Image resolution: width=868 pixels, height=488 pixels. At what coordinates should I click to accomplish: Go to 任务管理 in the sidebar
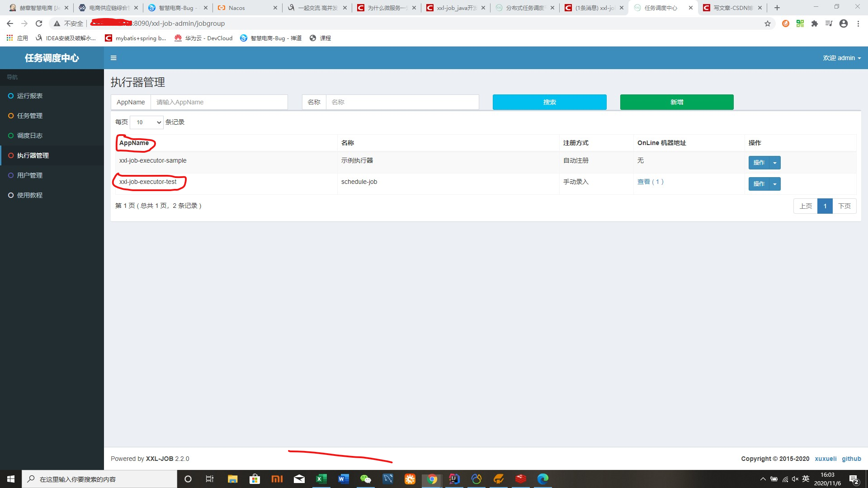click(30, 116)
